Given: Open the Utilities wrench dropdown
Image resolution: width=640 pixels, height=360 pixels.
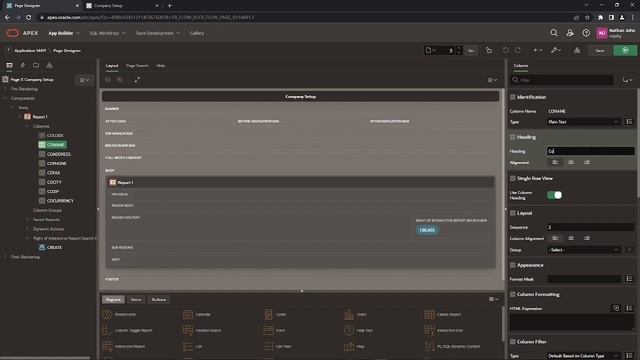Looking at the screenshot, I should click(x=556, y=50).
